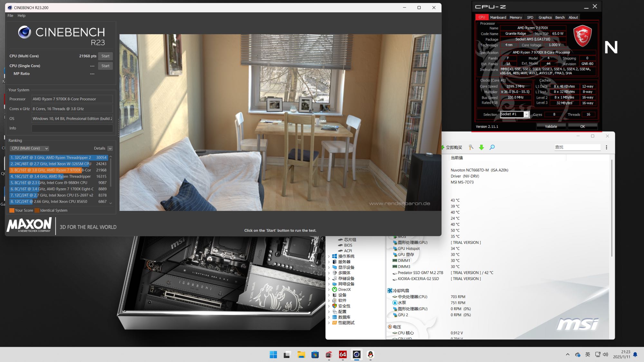
Task: Select ranking row '8C/16T @ 3.8 GHz, AMD Ryzen 7 9700X'
Action: pos(58,170)
